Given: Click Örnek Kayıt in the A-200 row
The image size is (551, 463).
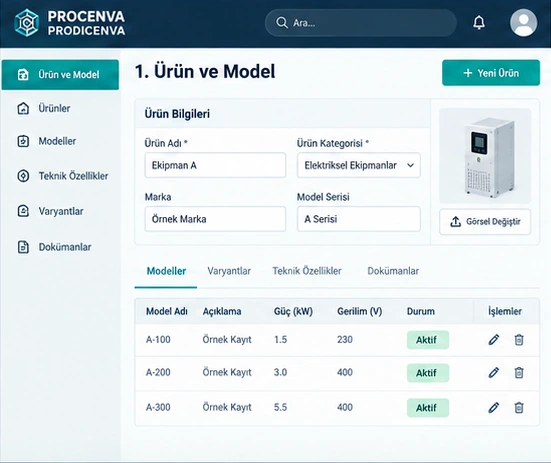Looking at the screenshot, I should [x=227, y=372].
